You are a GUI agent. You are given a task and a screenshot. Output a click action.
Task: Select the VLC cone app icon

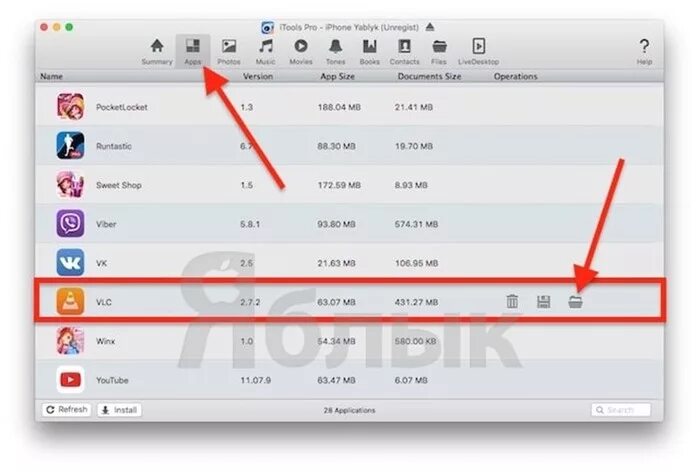70,302
